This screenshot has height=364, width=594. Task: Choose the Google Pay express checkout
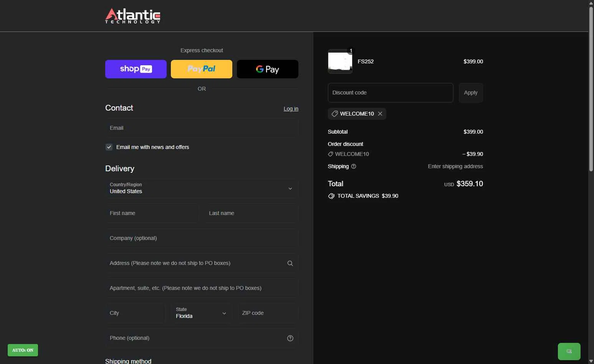click(268, 69)
